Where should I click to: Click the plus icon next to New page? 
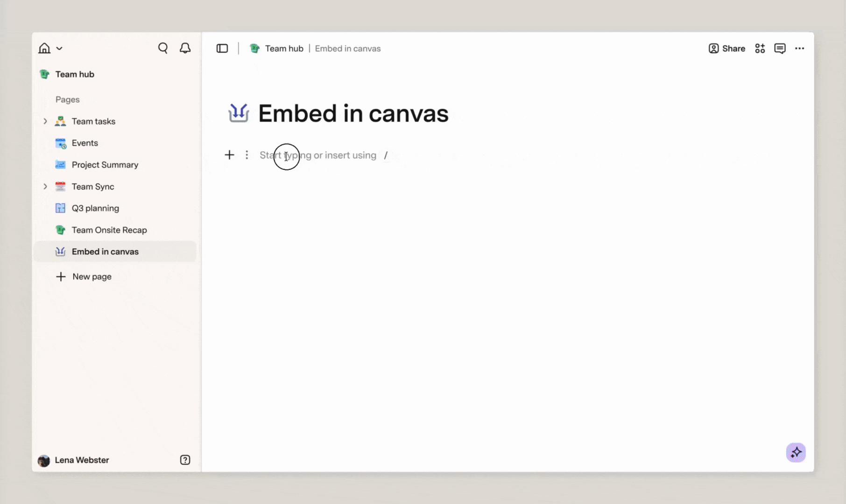(x=61, y=277)
